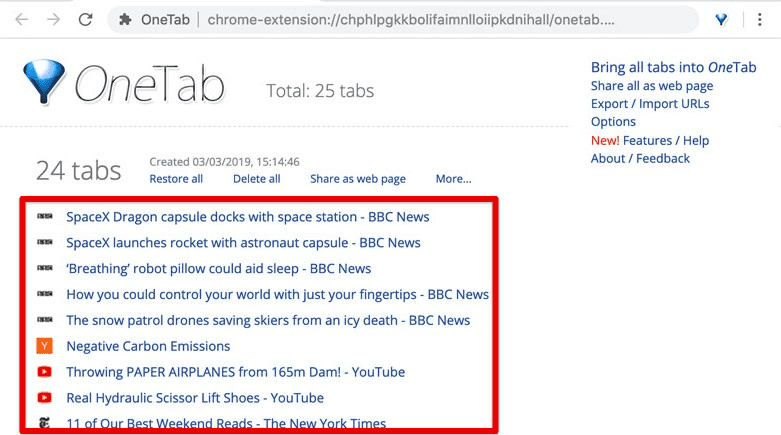The image size is (781, 435).
Task: Click the OneTab logo funnel
Action: pos(44,82)
